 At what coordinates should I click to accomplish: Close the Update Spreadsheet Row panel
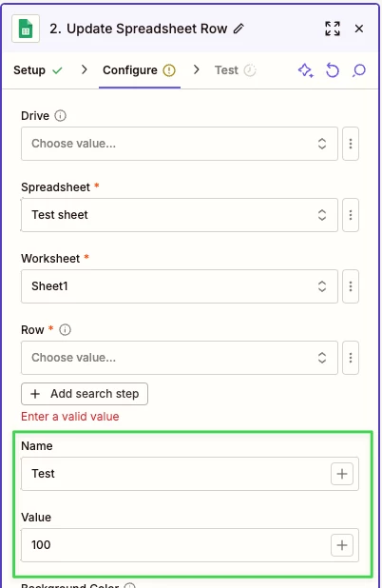point(359,29)
